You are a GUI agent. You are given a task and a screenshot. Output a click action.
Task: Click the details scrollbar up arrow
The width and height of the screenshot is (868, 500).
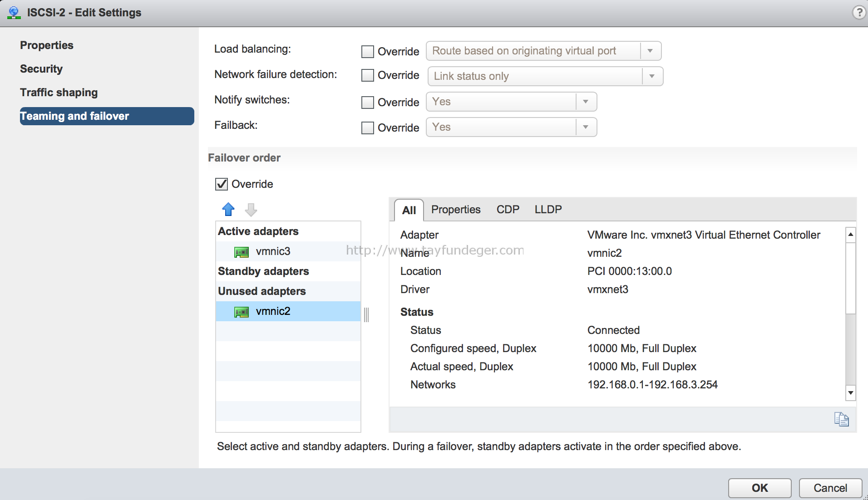point(851,235)
